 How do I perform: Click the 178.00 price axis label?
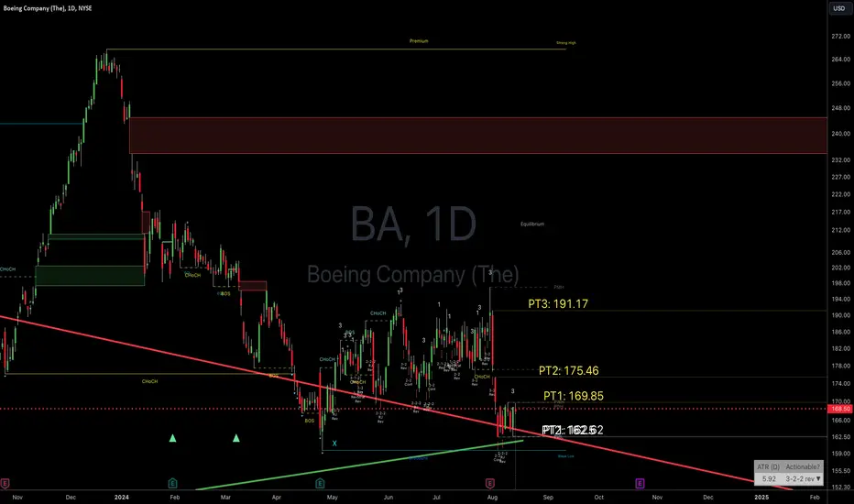(x=840, y=367)
